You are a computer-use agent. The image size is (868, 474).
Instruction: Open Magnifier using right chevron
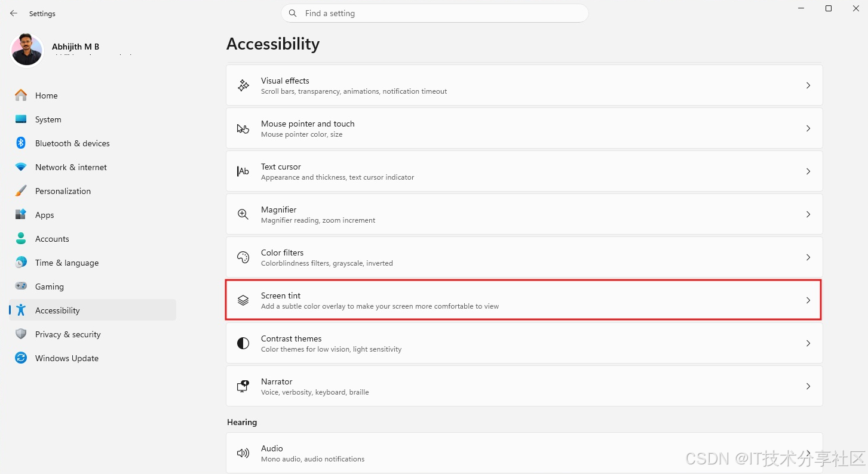point(808,214)
